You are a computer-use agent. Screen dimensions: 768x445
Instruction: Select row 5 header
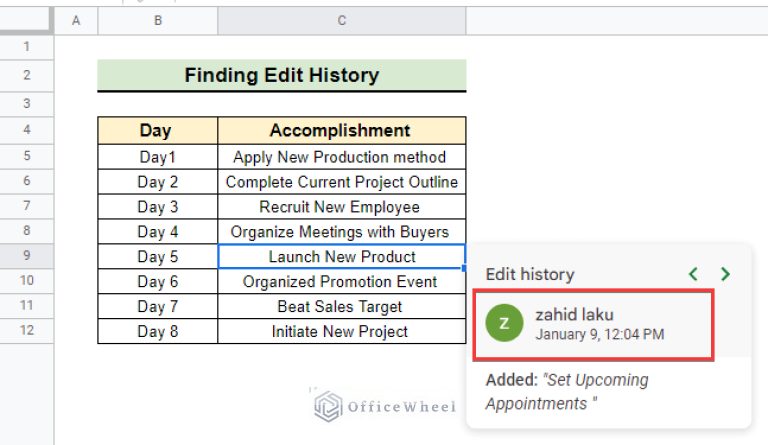pyautogui.click(x=27, y=156)
